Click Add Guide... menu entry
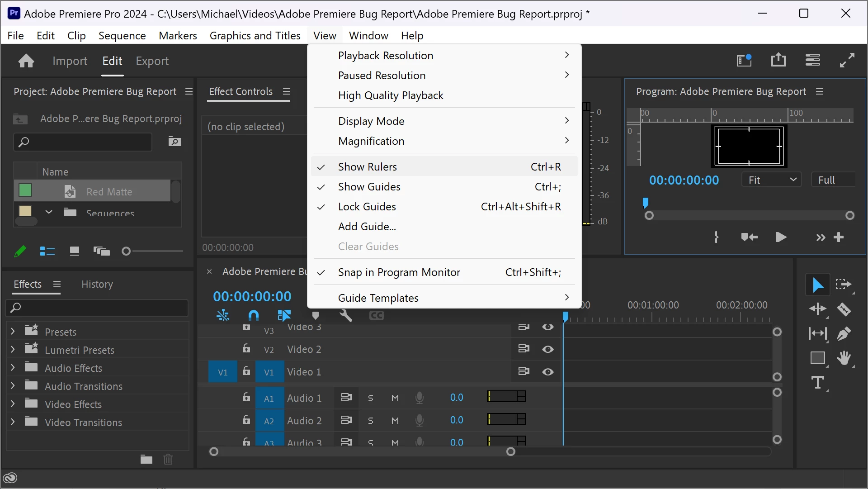868x489 pixels. [x=367, y=227]
